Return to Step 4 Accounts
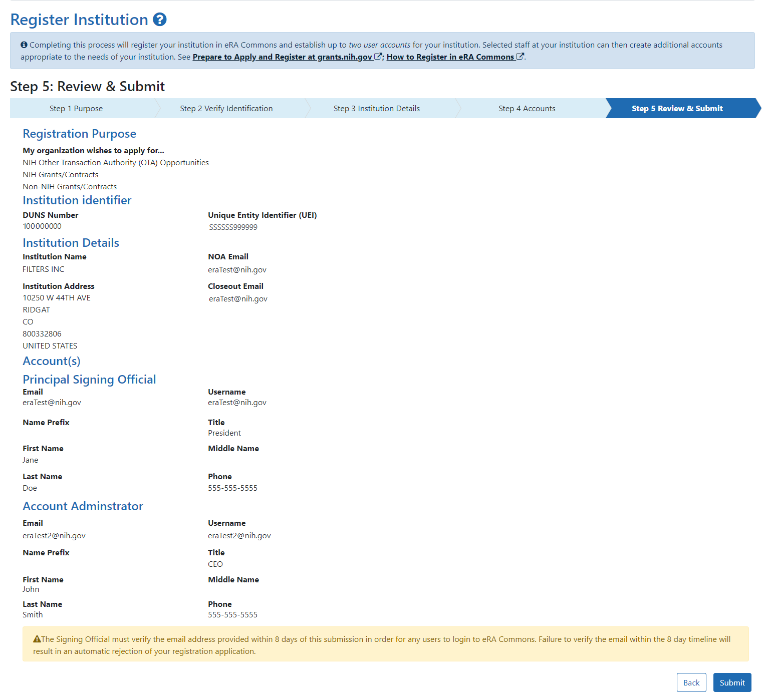765x700 pixels. [x=527, y=109]
